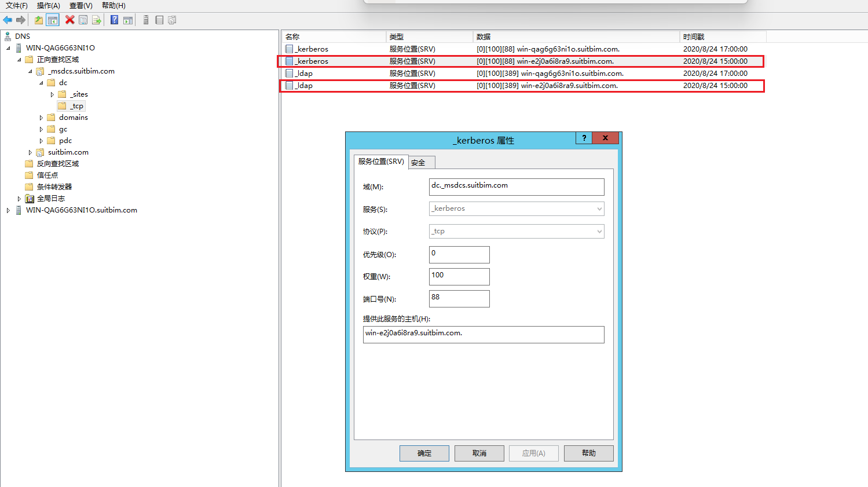Click the 优先级(O) input field
The width and height of the screenshot is (868, 487).
(x=459, y=255)
